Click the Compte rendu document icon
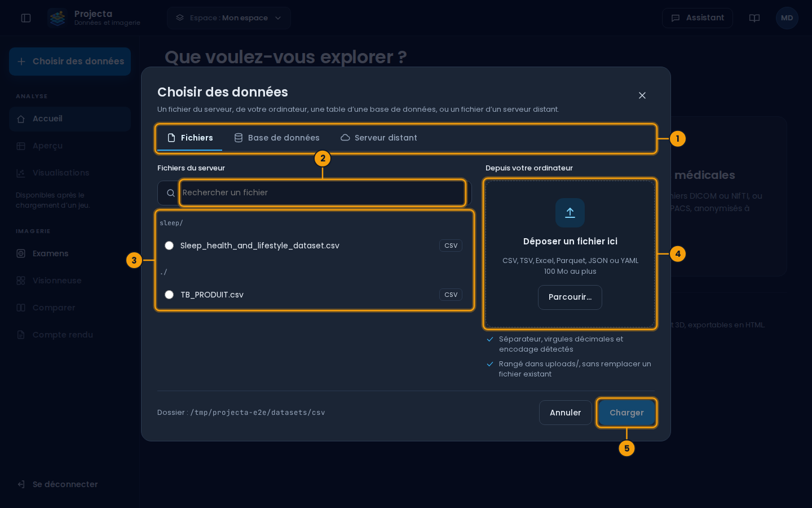This screenshot has width=812, height=508. tap(21, 335)
